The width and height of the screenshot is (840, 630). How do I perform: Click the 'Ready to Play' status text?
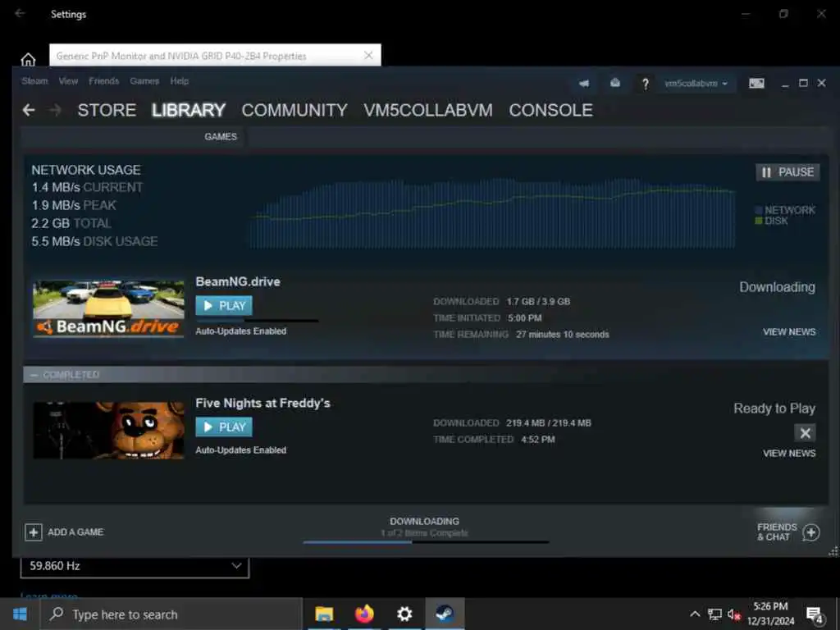pos(774,409)
